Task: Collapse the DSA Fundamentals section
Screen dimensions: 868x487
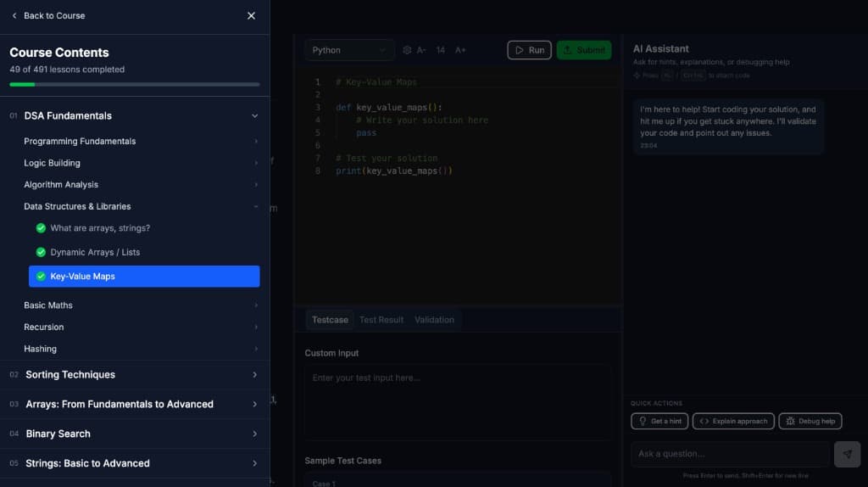Action: (254, 116)
